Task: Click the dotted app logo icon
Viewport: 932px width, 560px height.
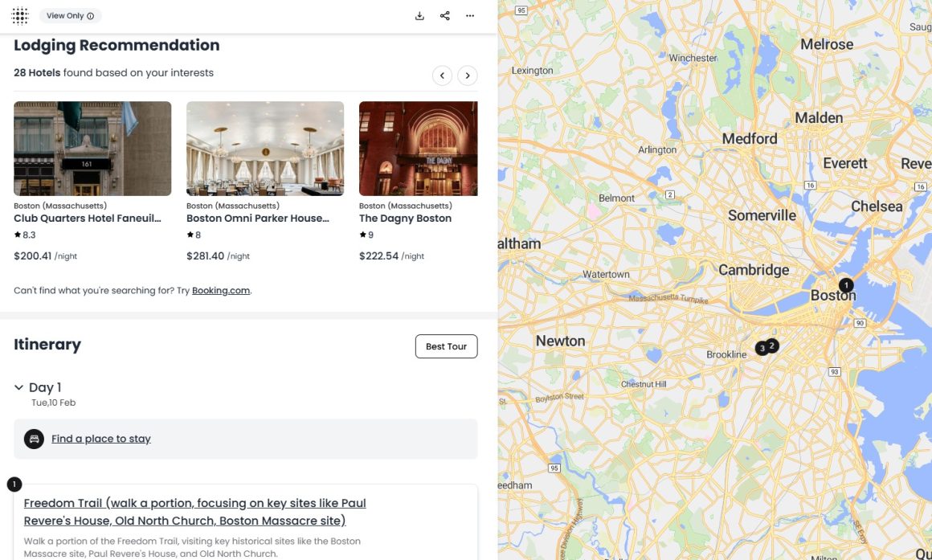Action: click(20, 15)
